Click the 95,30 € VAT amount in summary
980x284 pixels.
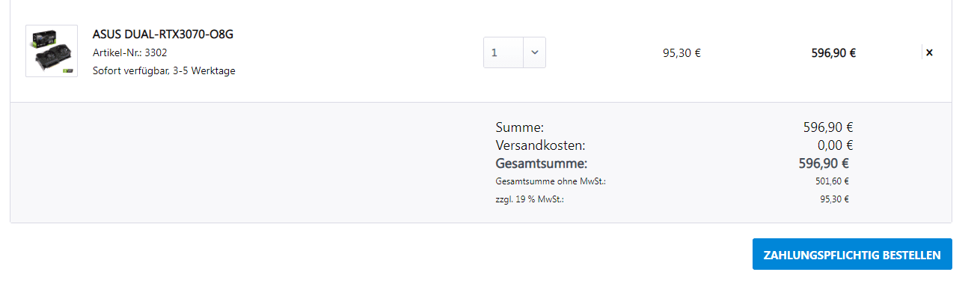pos(835,199)
